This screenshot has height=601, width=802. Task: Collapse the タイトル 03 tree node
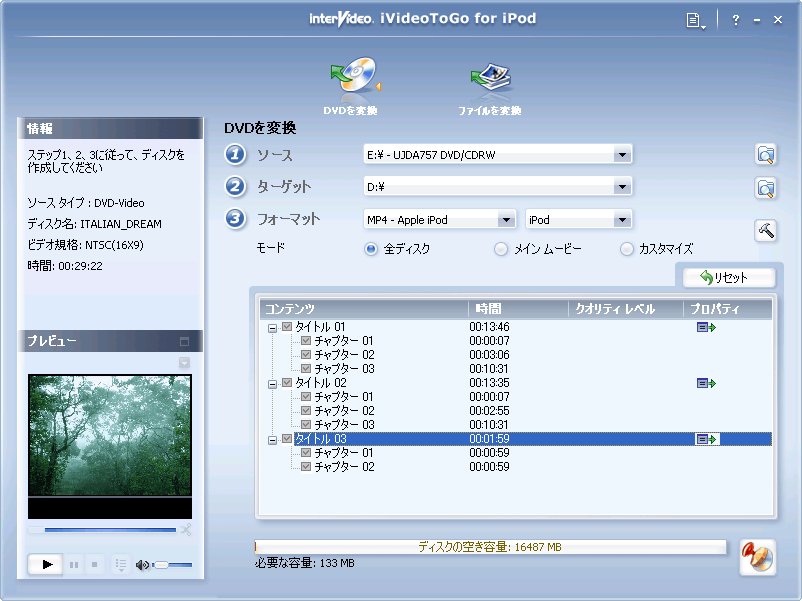(273, 440)
